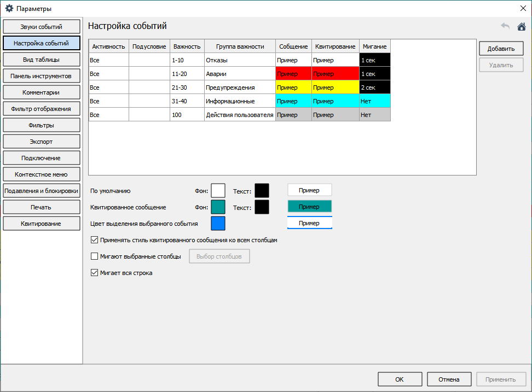Click the 'Важность' column header

(187, 46)
